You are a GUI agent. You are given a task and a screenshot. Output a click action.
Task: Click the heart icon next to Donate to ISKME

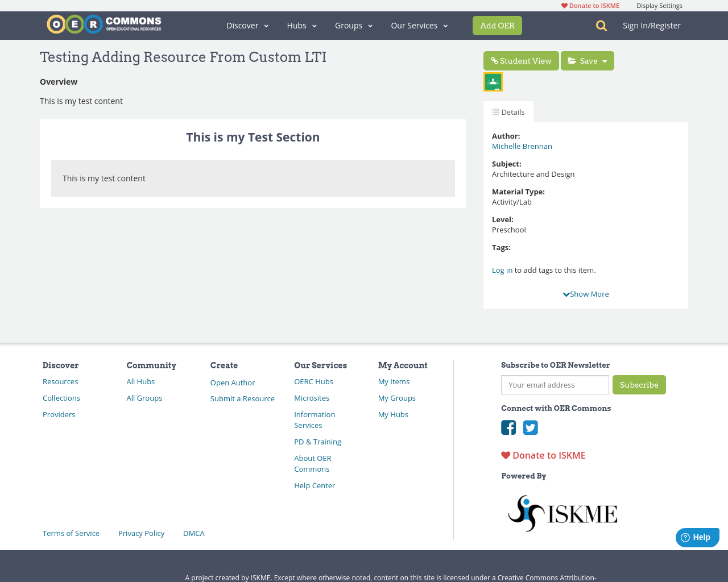[564, 5]
